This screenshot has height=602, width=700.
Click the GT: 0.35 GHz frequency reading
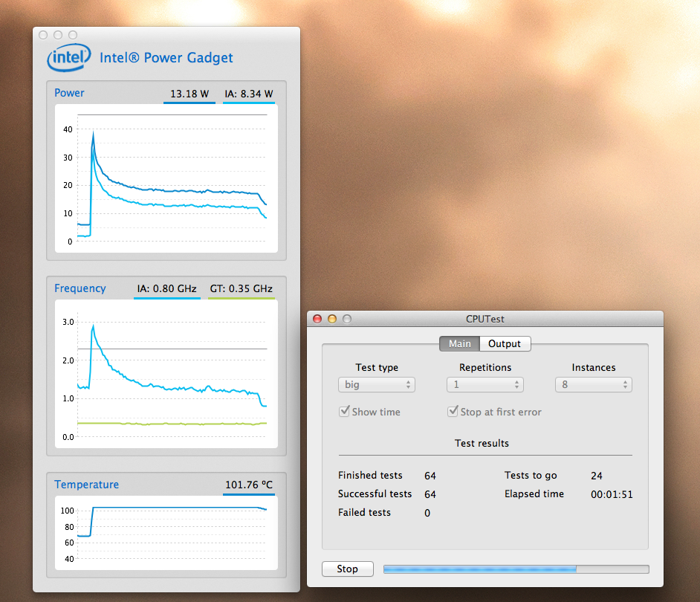(x=242, y=288)
